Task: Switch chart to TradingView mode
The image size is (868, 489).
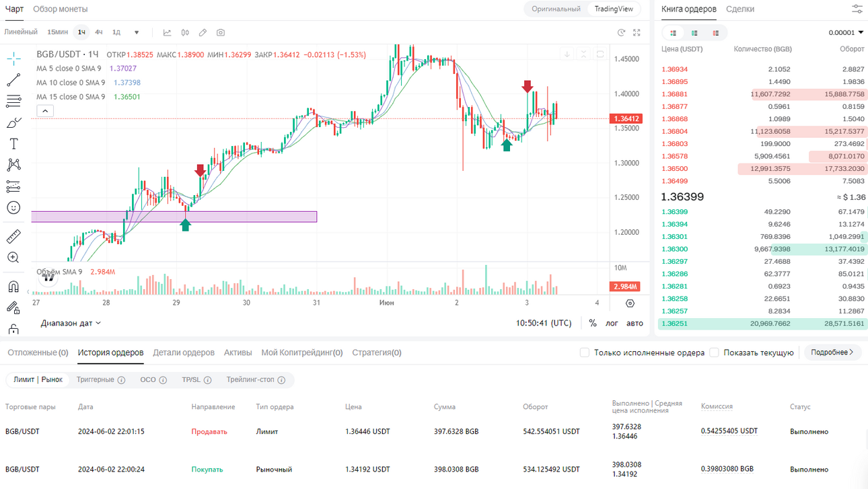Action: tap(614, 9)
